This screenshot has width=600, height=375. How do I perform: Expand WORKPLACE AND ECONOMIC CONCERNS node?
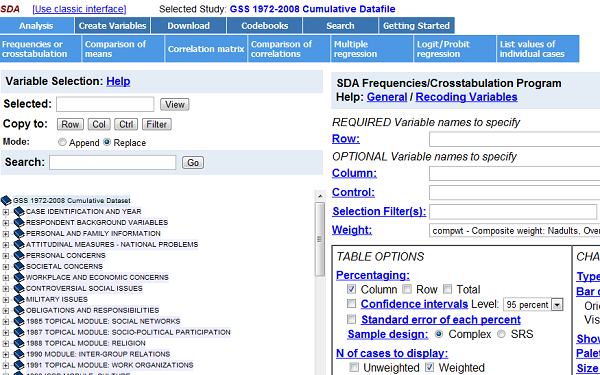coord(5,277)
